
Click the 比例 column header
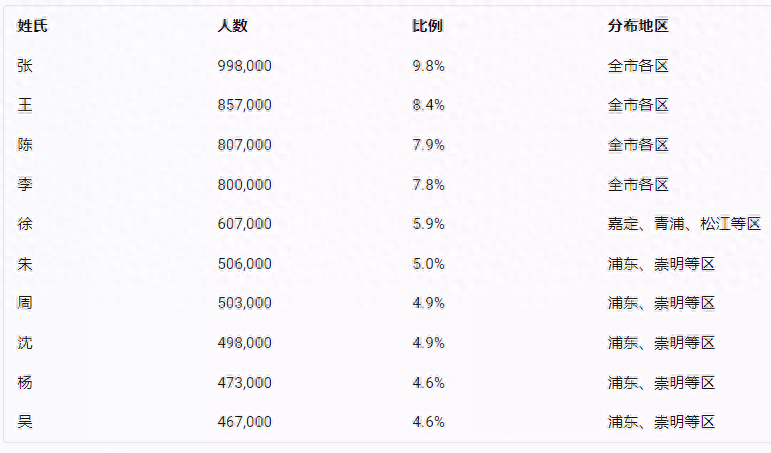tap(427, 26)
